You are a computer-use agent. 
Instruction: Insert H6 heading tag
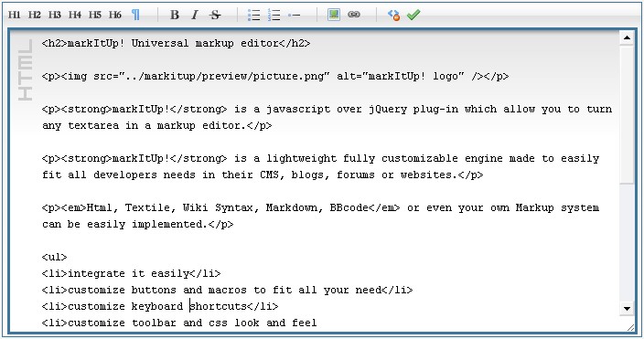coord(115,16)
